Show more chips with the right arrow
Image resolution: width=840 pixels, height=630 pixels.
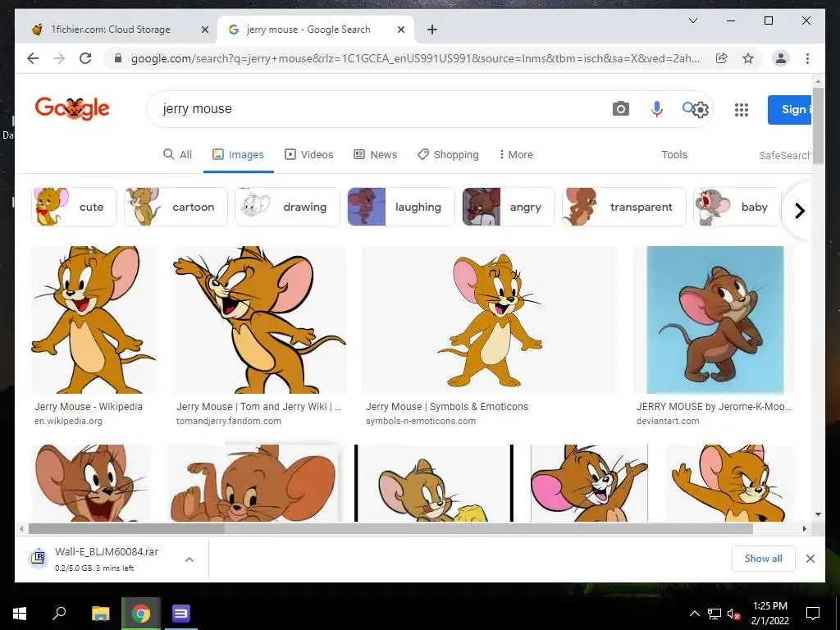[x=799, y=211]
